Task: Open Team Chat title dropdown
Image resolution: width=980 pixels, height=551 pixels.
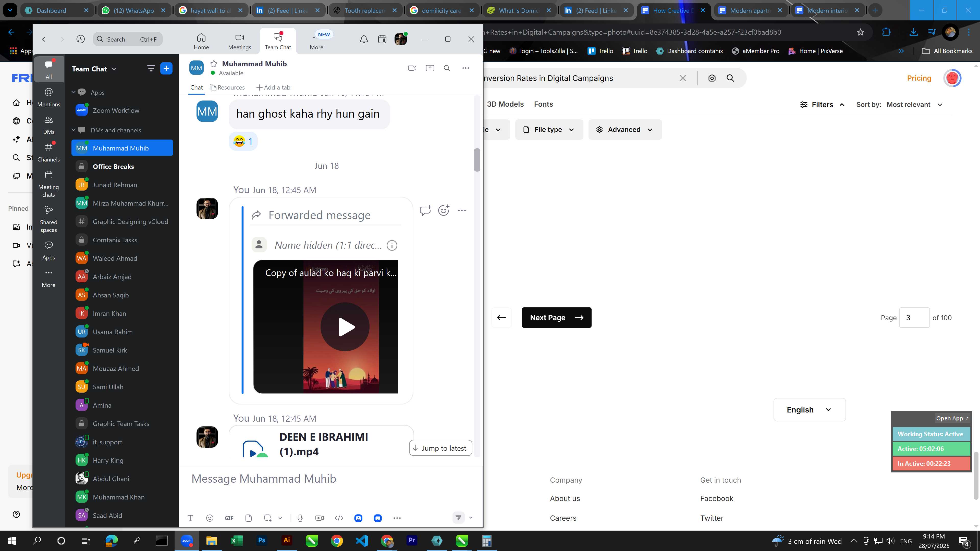Action: tap(94, 69)
